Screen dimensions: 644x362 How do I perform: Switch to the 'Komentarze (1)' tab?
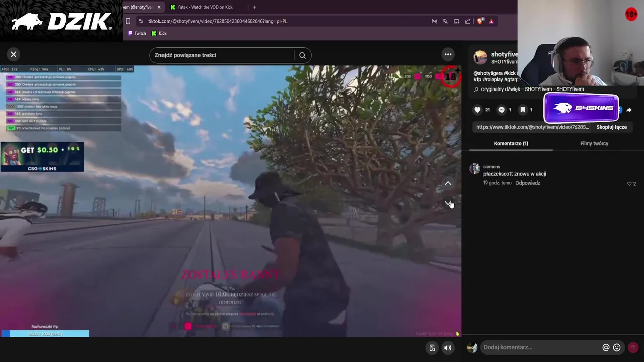tap(511, 143)
